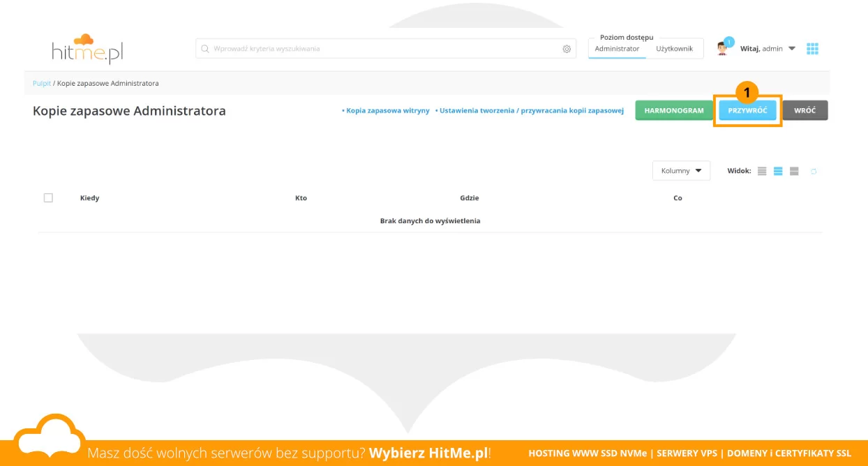Click the search magnifier icon
868x466 pixels.
(x=205, y=49)
